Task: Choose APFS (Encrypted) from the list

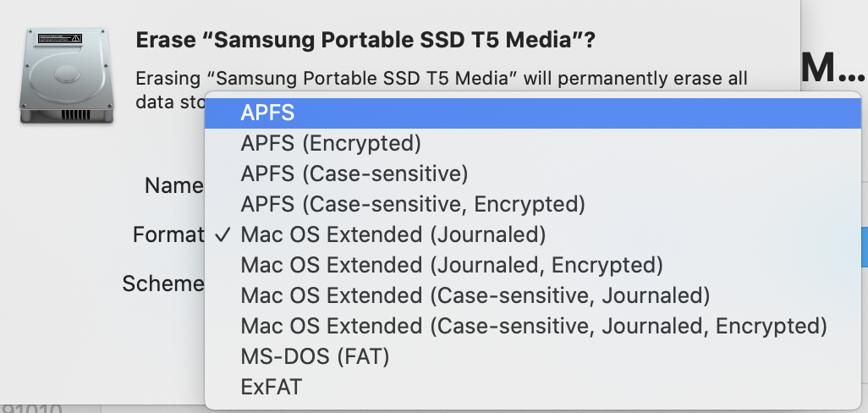Action: click(331, 143)
